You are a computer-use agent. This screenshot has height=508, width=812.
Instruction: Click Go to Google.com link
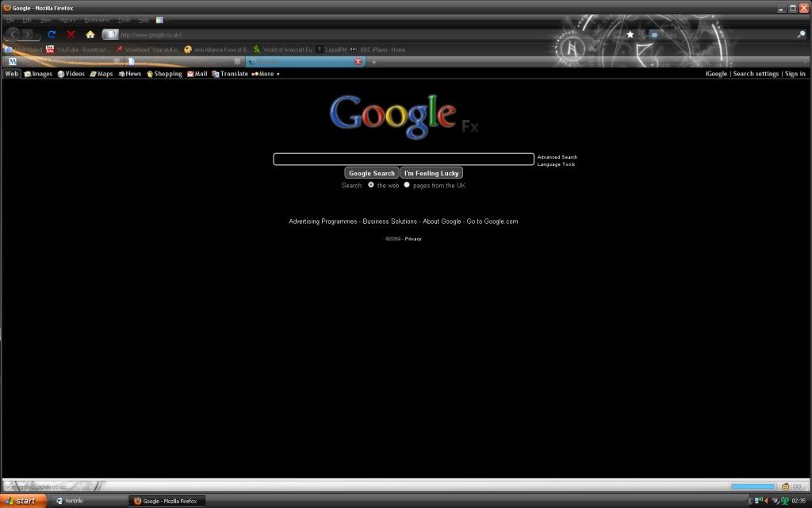point(492,221)
